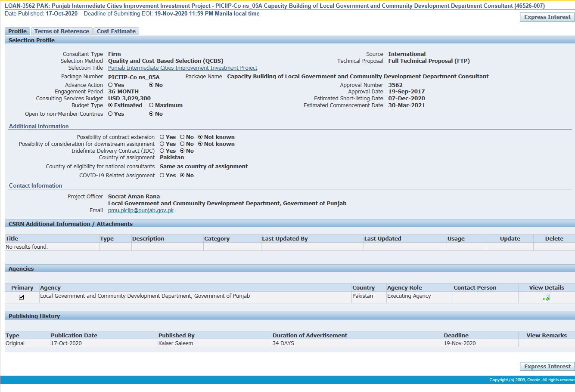Select No for Indefinite Delivery Contract
The width and height of the screenshot is (575, 392).
[182, 151]
